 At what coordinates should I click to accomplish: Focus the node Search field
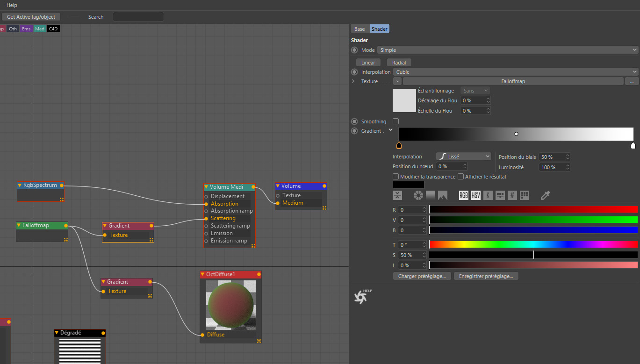(138, 17)
